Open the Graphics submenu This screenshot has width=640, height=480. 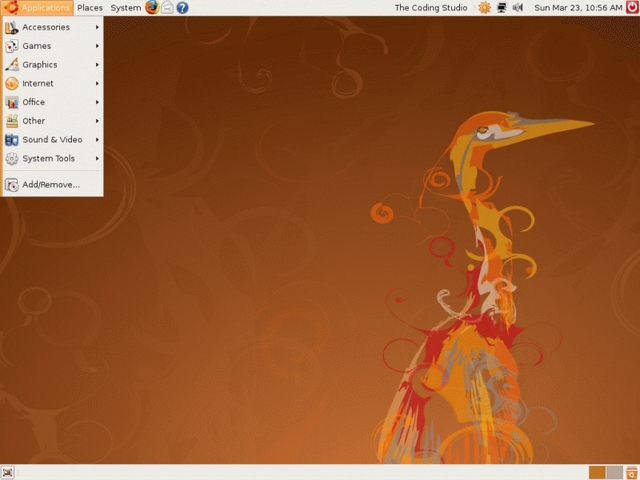(52, 64)
